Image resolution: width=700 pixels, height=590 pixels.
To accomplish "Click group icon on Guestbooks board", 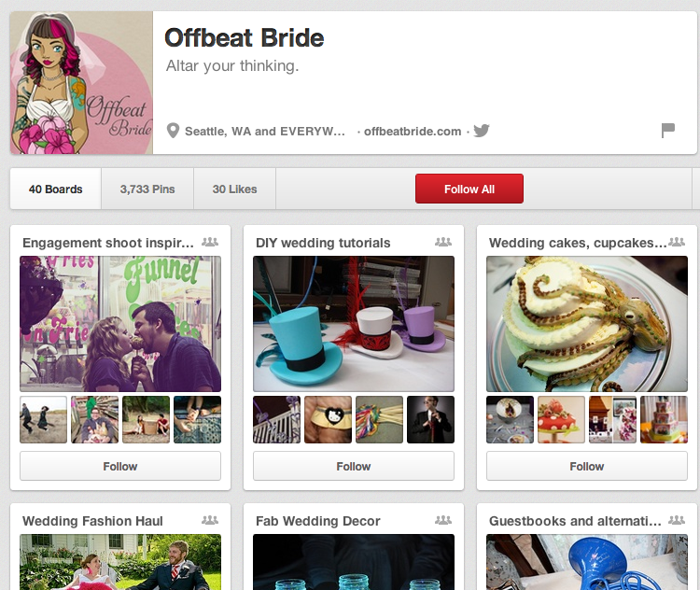I will coord(677,520).
